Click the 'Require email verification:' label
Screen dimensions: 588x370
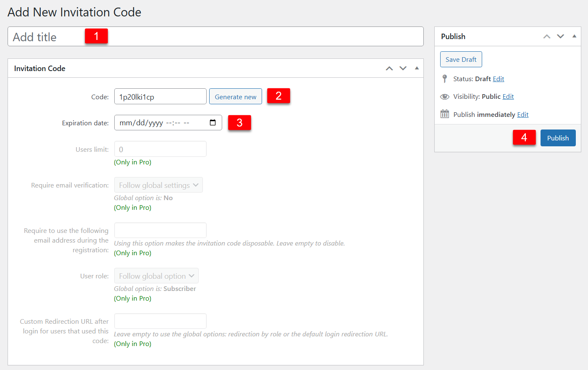click(x=70, y=185)
